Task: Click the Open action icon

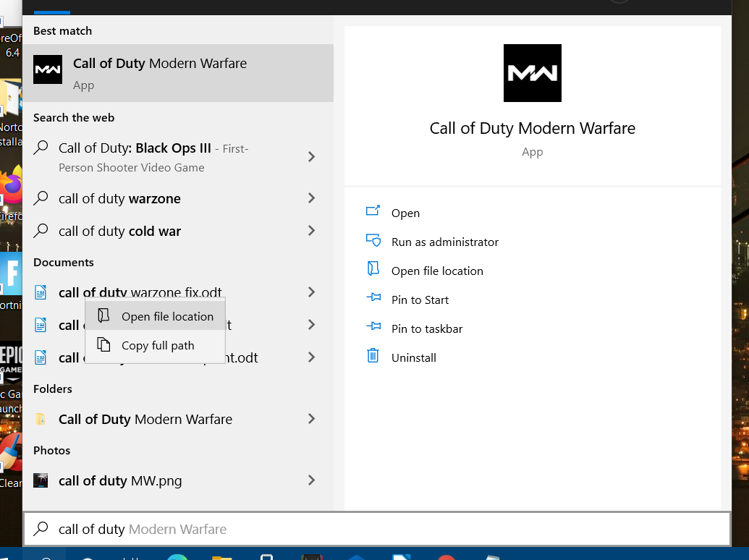Action: (x=373, y=211)
